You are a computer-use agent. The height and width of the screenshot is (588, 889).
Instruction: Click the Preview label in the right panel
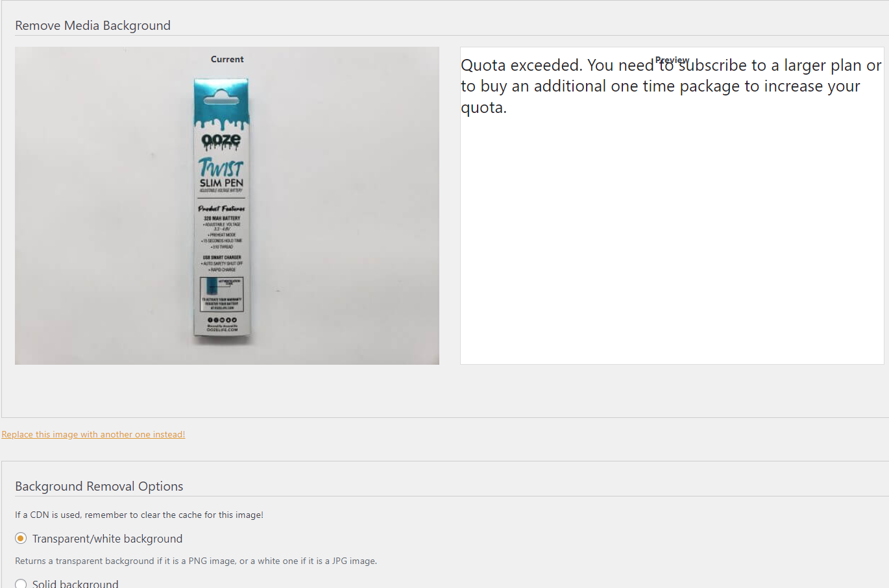pyautogui.click(x=672, y=60)
